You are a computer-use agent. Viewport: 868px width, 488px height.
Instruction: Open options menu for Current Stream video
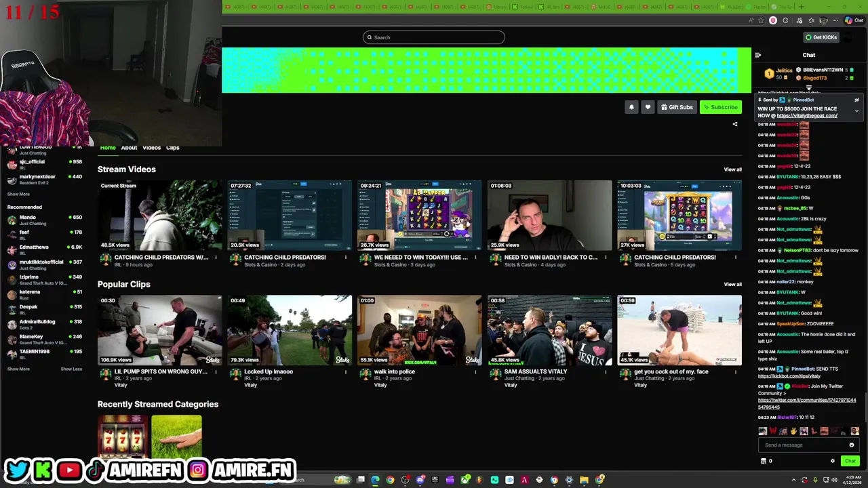click(x=216, y=258)
